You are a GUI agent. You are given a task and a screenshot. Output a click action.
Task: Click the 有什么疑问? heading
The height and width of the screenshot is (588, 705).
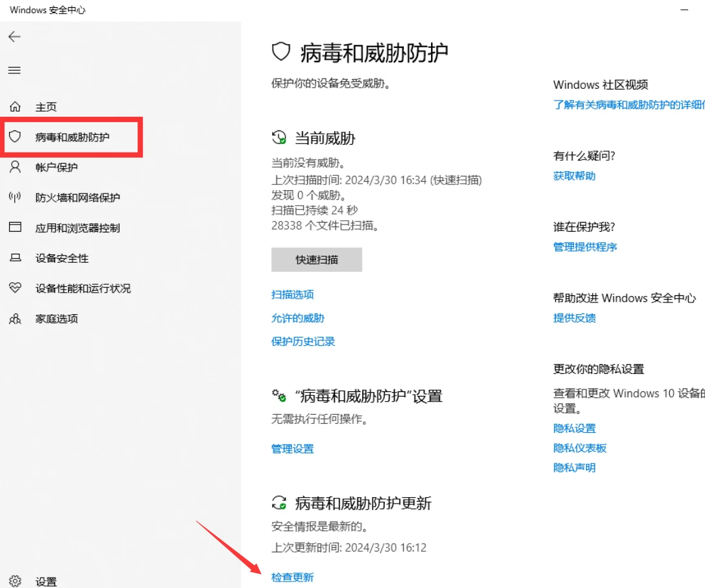click(584, 156)
